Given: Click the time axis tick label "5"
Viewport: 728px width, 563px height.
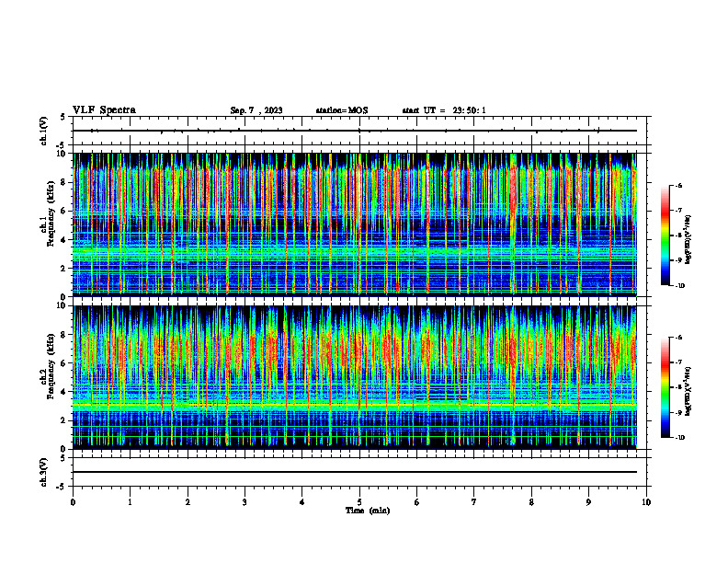Looking at the screenshot, I should [x=359, y=502].
